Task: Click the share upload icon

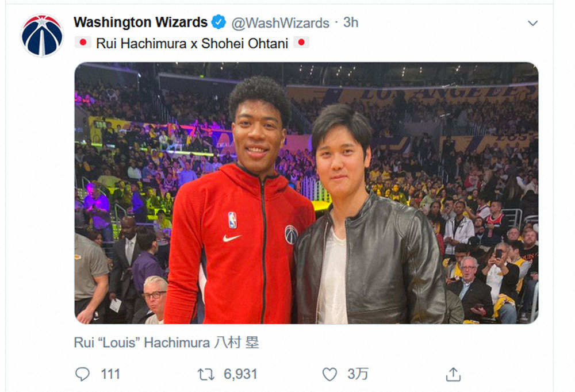Action: [453, 374]
